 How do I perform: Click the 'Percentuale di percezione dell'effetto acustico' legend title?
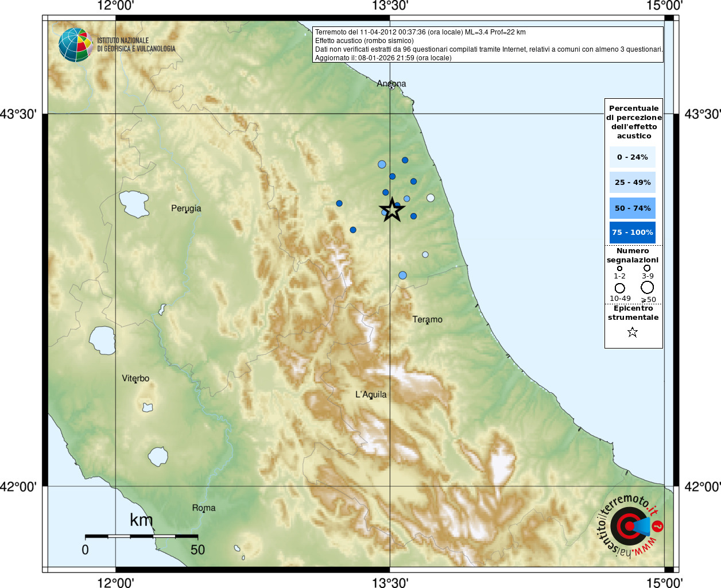tap(634, 122)
